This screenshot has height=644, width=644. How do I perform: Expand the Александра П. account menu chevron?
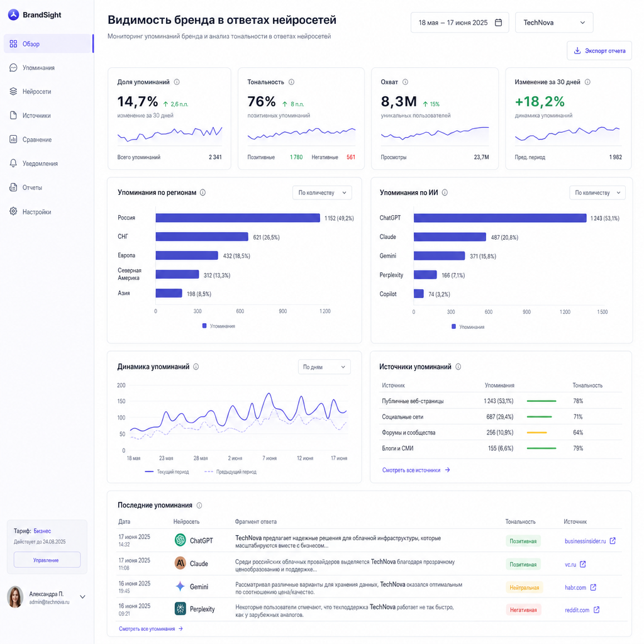pyautogui.click(x=82, y=597)
